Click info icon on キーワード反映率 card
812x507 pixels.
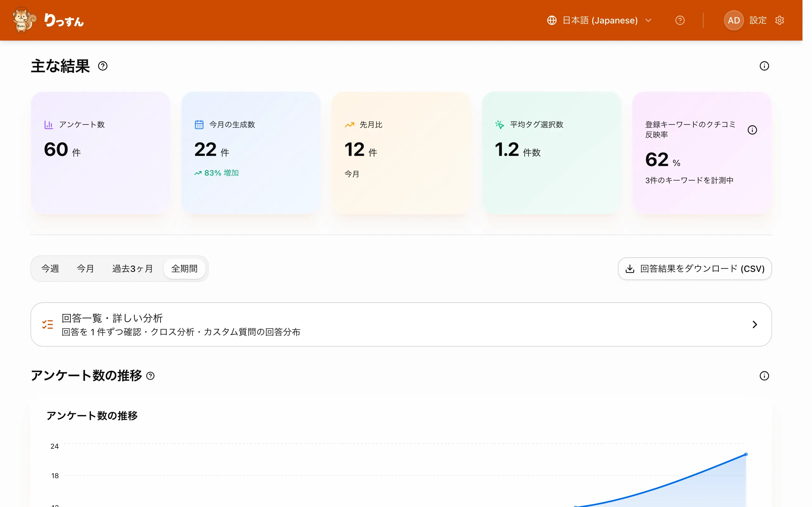pyautogui.click(x=752, y=130)
